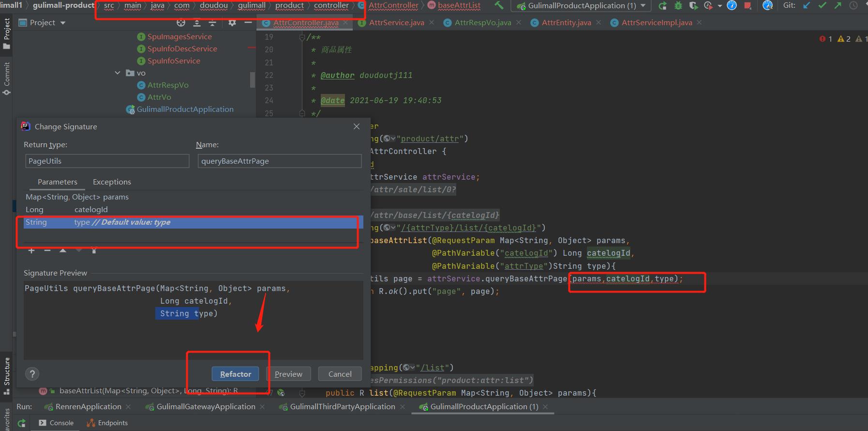Add a parameter with the plus icon

31,250
